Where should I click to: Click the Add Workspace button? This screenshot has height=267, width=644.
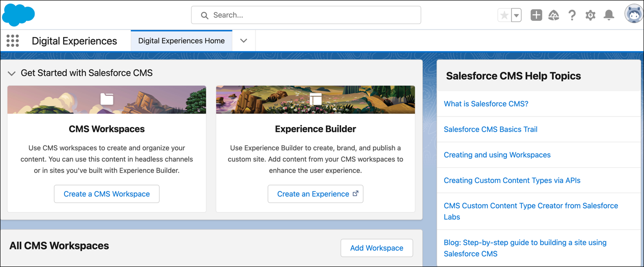click(377, 248)
